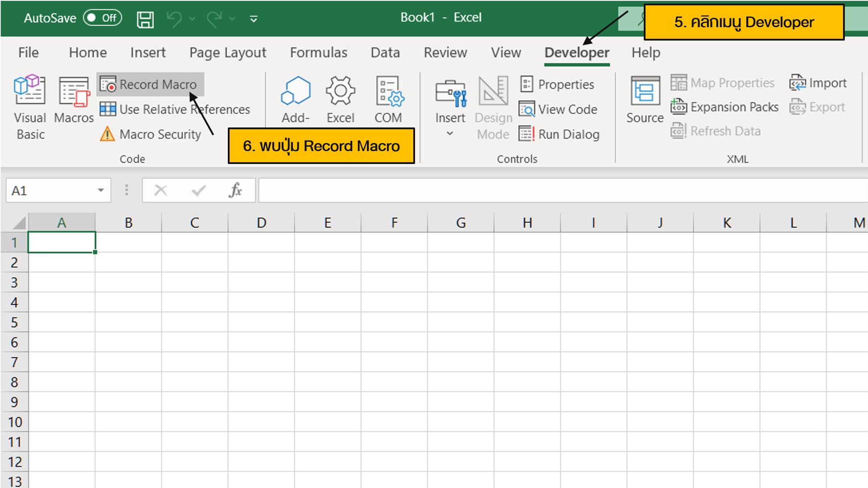
Task: Export XML data
Action: pos(817,107)
